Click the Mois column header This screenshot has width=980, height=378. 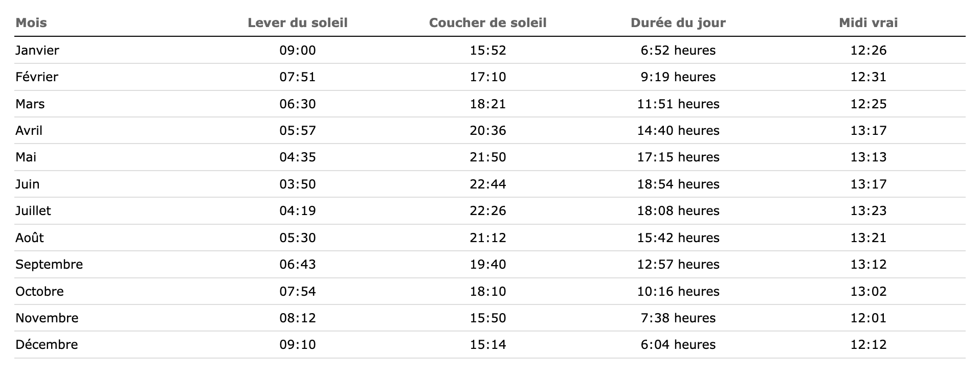click(31, 23)
